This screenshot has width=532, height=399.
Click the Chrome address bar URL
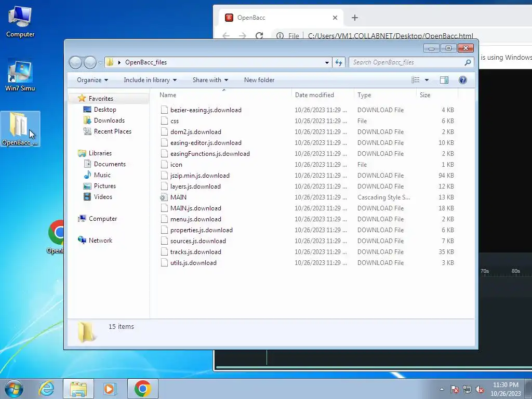390,36
